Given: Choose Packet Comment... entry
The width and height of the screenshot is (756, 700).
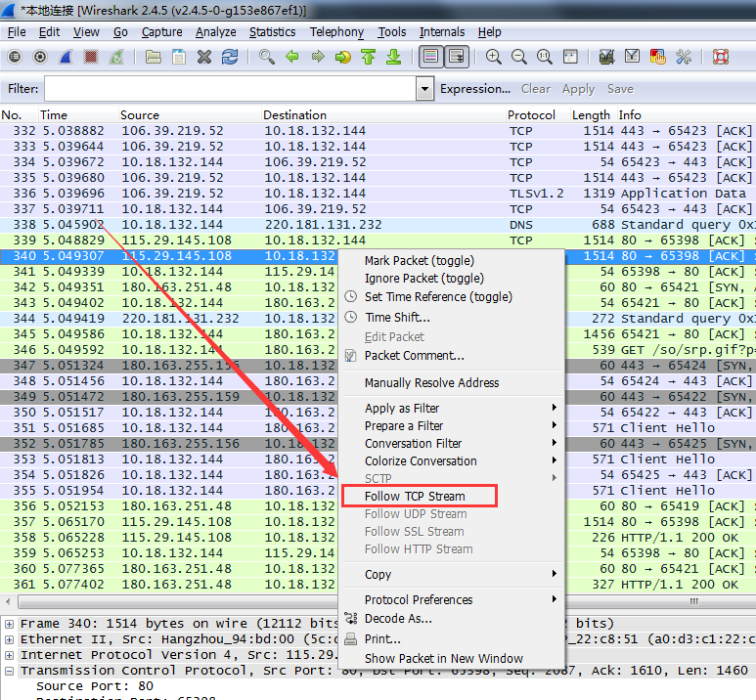Looking at the screenshot, I should pyautogui.click(x=414, y=356).
